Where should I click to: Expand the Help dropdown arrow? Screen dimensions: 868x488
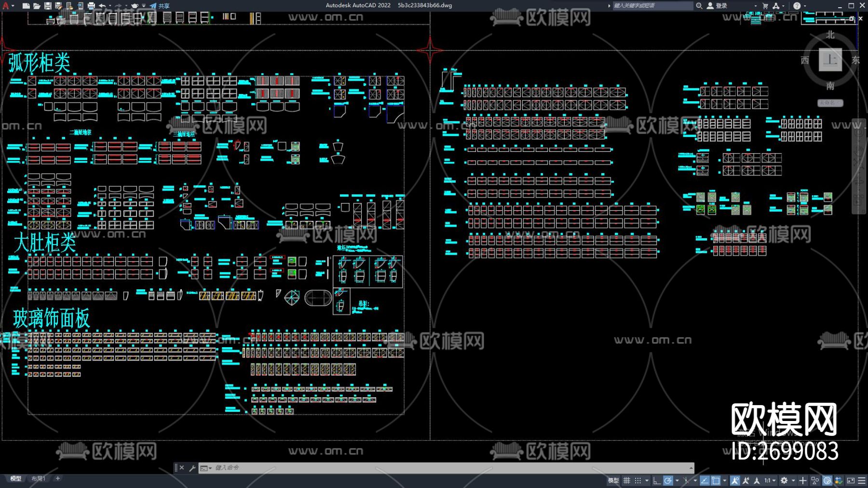click(804, 6)
